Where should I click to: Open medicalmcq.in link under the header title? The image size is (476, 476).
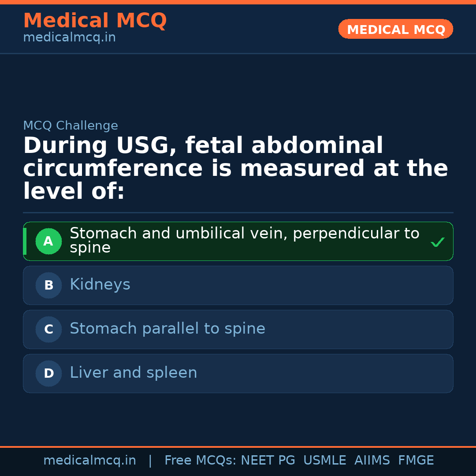[x=69, y=38]
